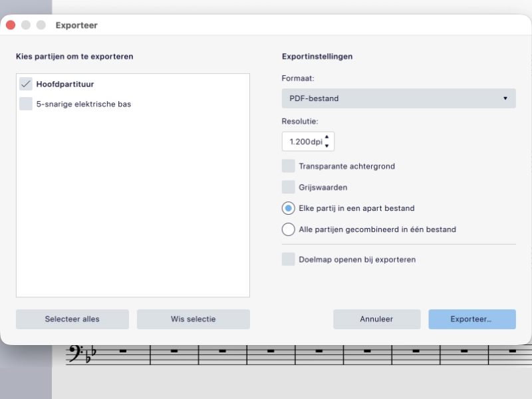Click the 1.200dpi resolution field
The width and height of the screenshot is (532, 399).
(308, 142)
